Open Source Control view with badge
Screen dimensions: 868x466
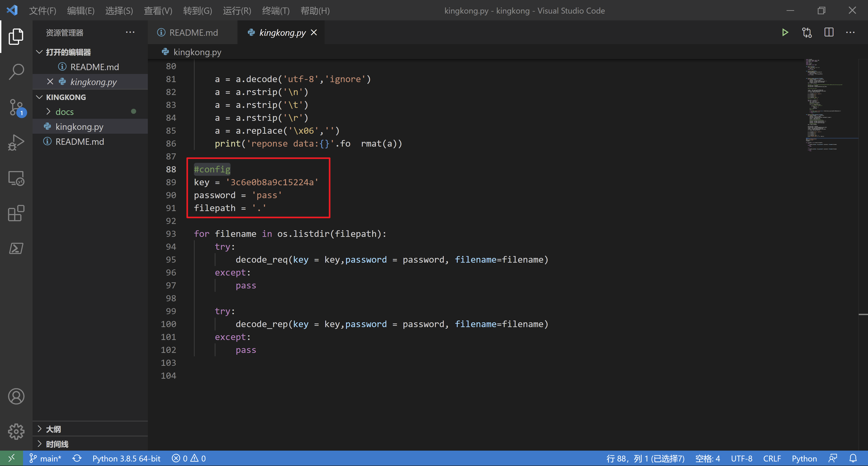click(16, 107)
